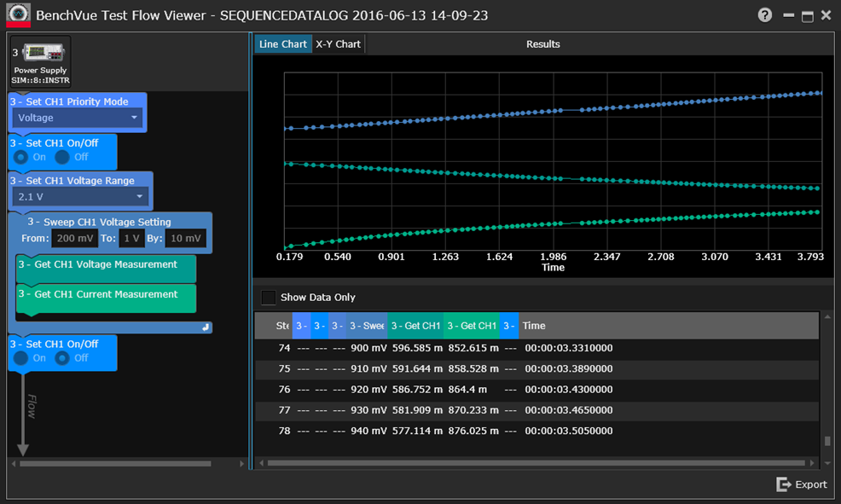Click the Get CH1 Voltage Measurement block

coord(106,265)
